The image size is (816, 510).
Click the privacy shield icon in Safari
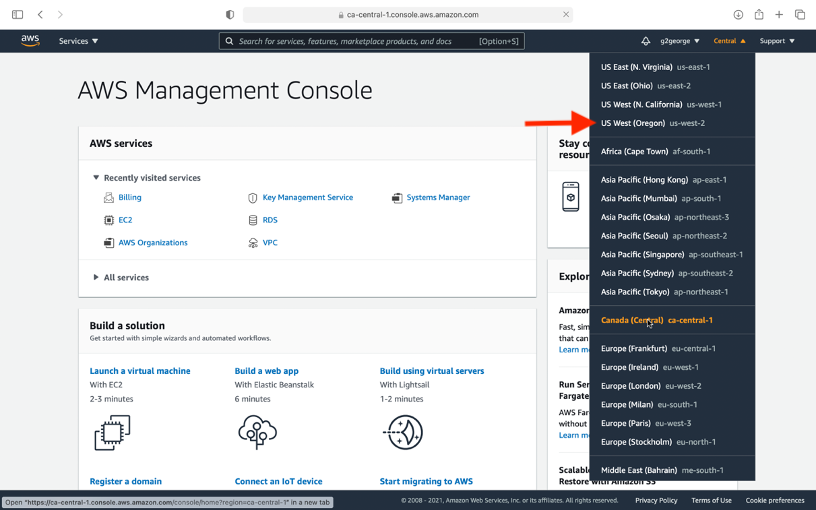[x=230, y=15]
